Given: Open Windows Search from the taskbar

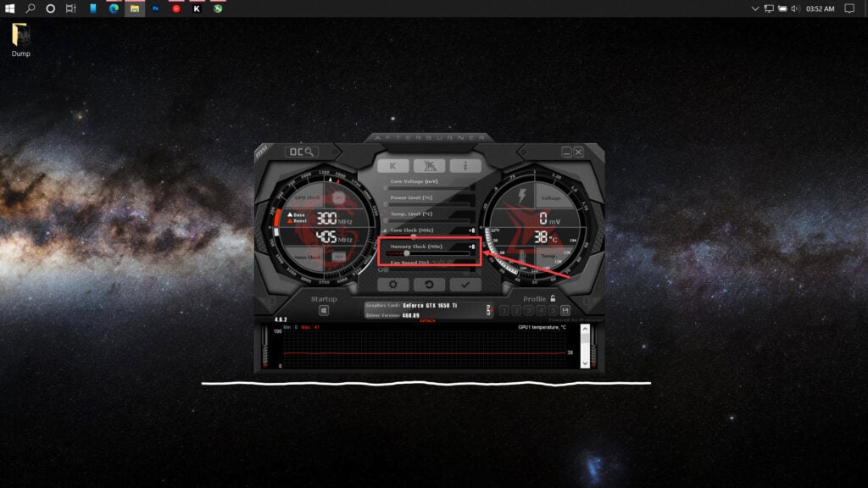Looking at the screenshot, I should coord(31,8).
